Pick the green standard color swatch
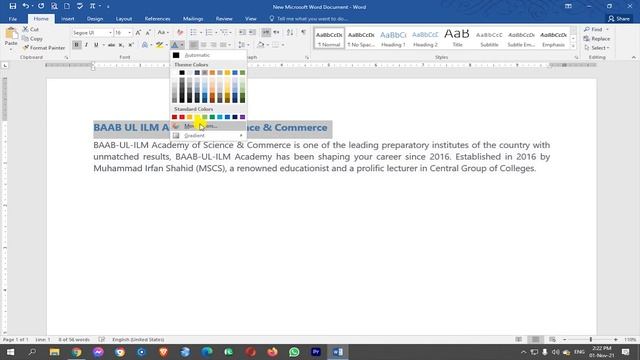Viewport: 640px width, 360px height. 212,117
